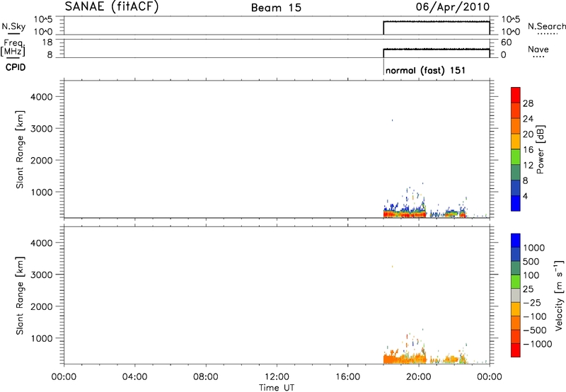
Task: Click the 'CPID' label
Action: coord(16,67)
